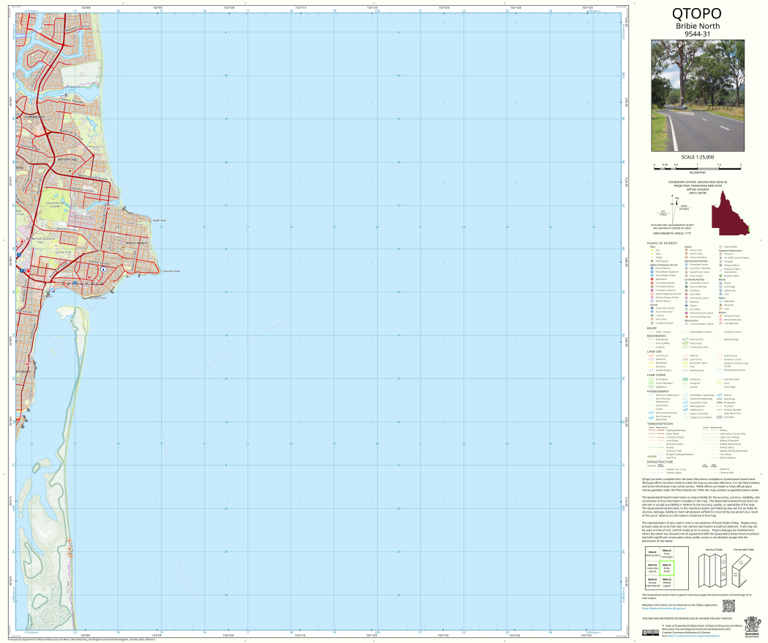768x643 pixels.
Task: Click the QTOPO map title
Action: [x=696, y=13]
